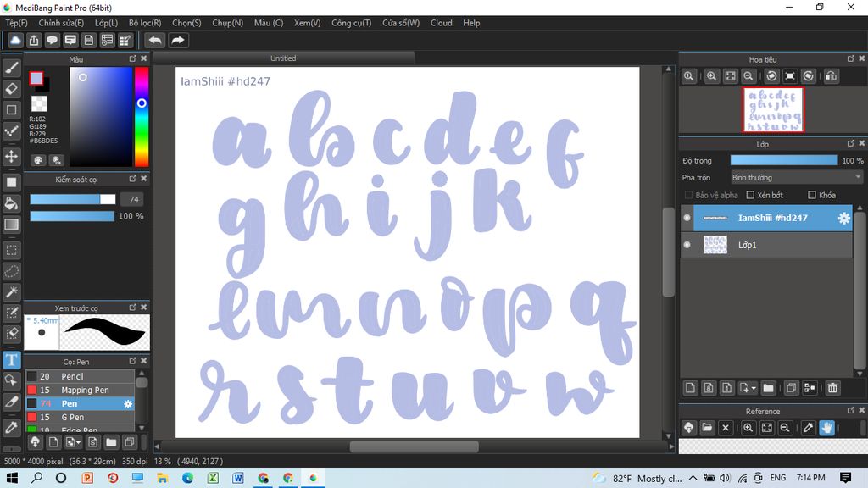Open the Lớp(L) menu
868x488 pixels.
tap(106, 23)
